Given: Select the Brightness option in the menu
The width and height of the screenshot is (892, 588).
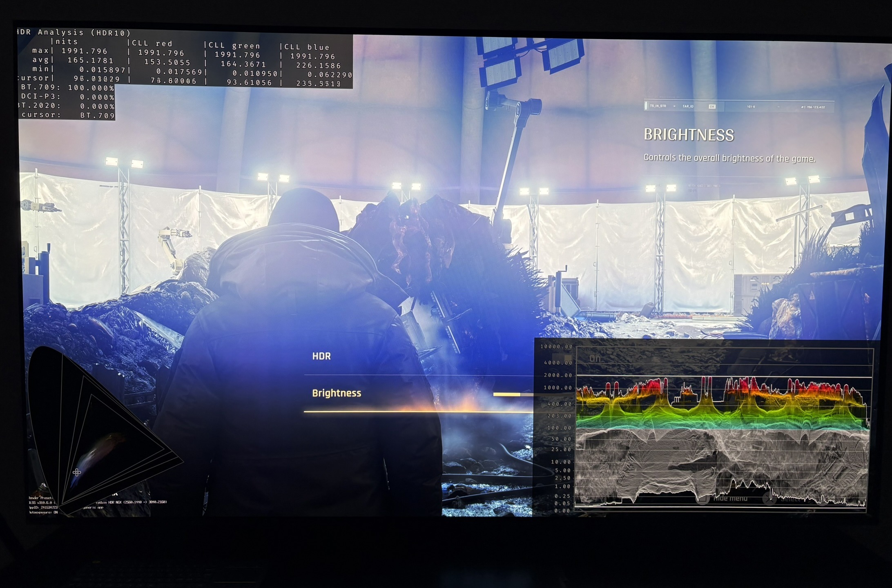Looking at the screenshot, I should click(x=337, y=393).
